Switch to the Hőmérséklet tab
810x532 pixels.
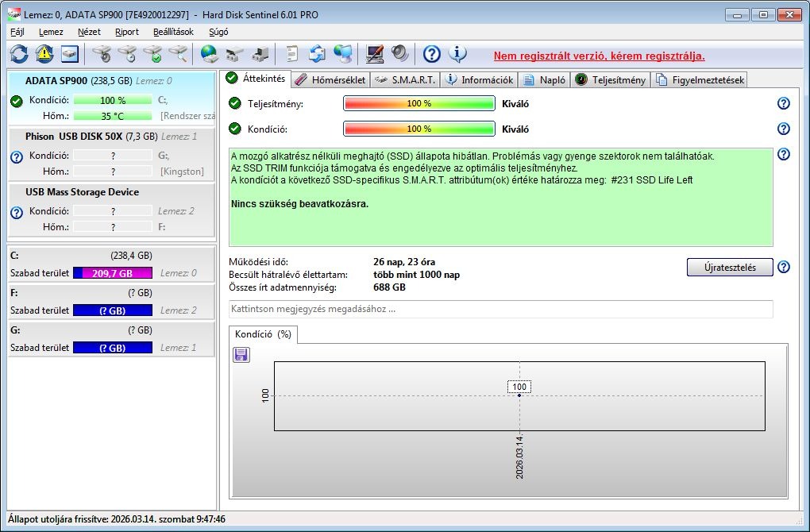331,80
